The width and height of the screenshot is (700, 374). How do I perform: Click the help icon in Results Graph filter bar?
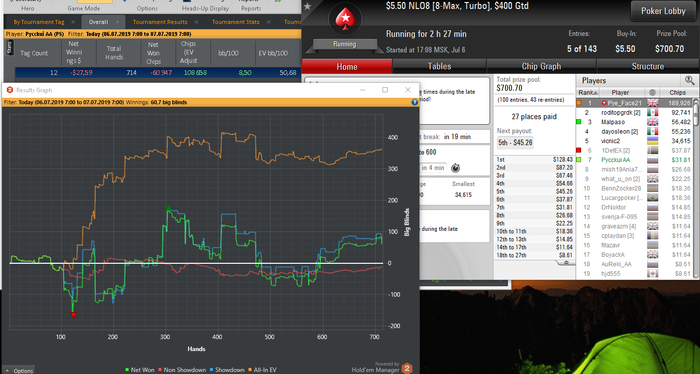[x=414, y=102]
